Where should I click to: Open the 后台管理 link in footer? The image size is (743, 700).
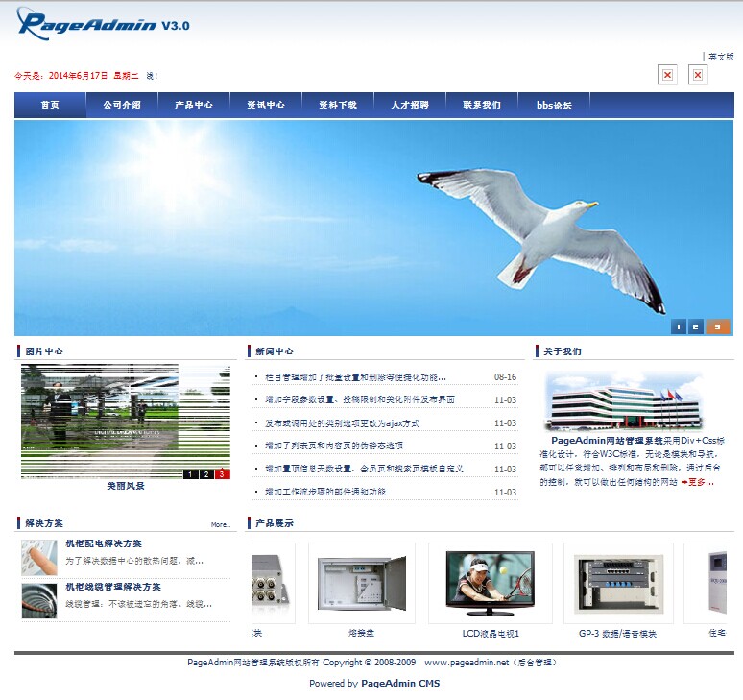[x=536, y=662]
